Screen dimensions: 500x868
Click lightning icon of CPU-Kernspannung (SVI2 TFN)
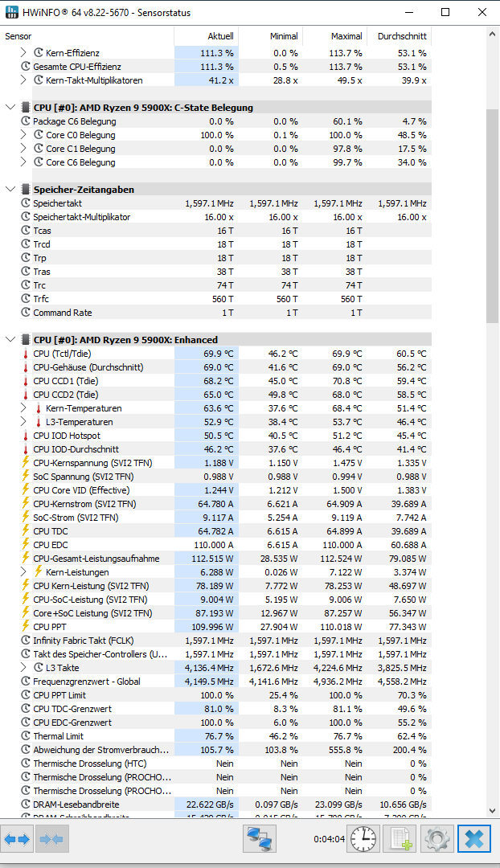26,463
